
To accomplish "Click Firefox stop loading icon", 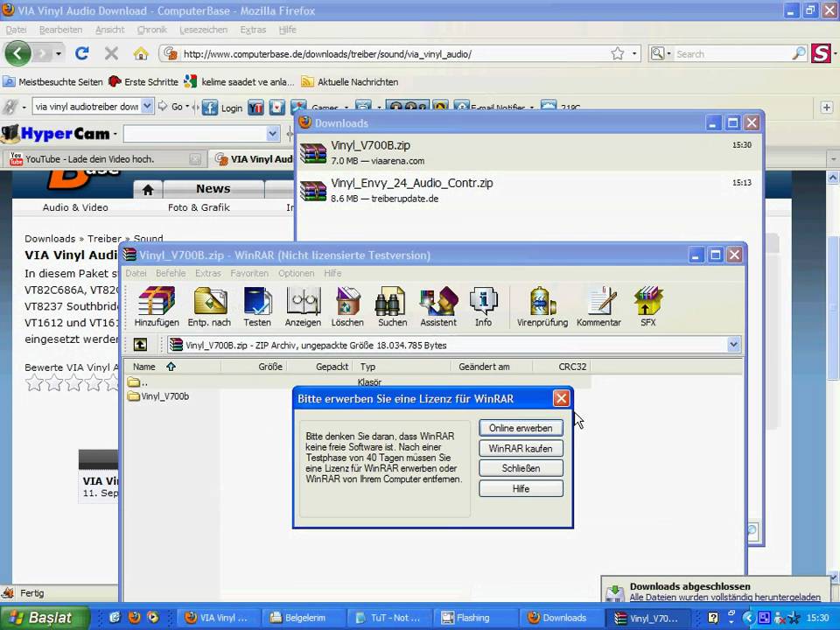I will (111, 53).
